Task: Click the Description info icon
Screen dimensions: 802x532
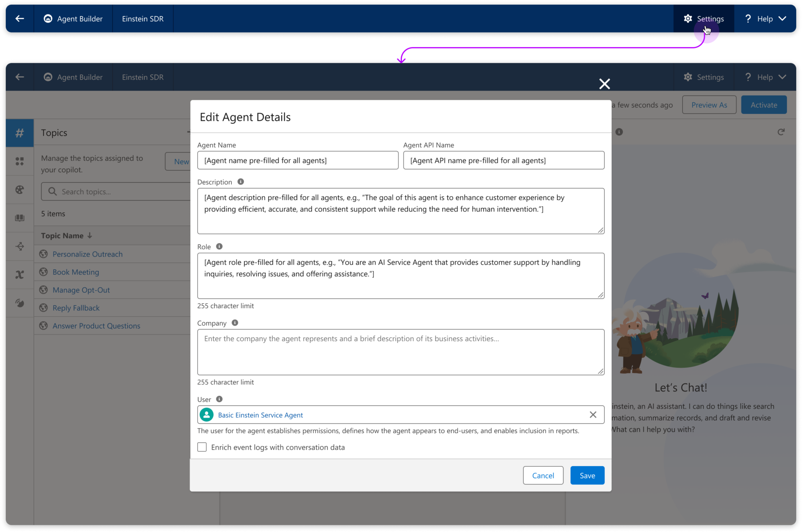Action: (241, 182)
